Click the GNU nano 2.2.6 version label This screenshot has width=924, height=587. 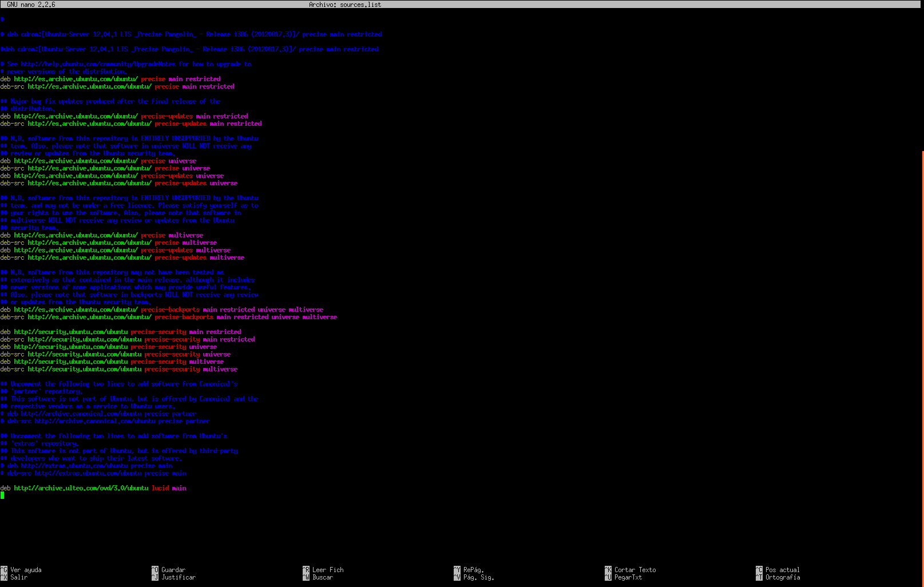pyautogui.click(x=31, y=5)
